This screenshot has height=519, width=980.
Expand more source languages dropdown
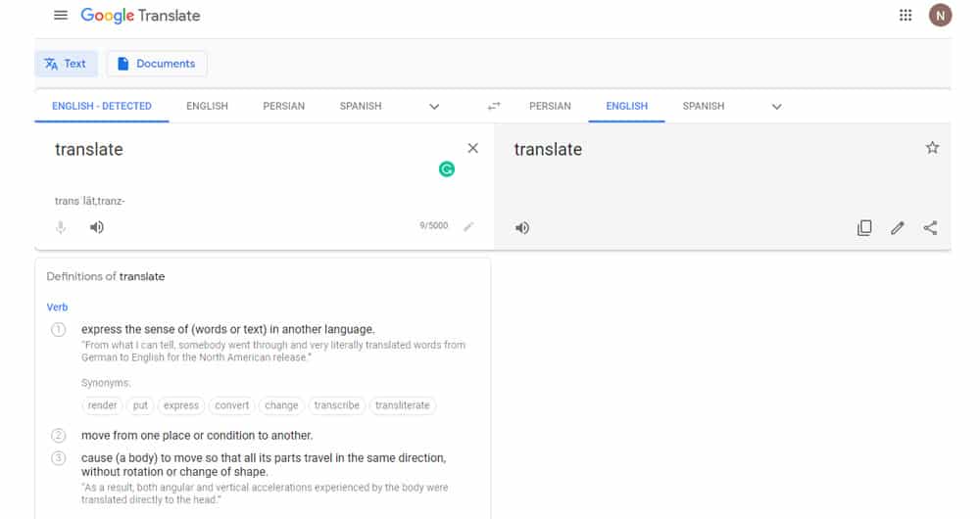coord(434,107)
